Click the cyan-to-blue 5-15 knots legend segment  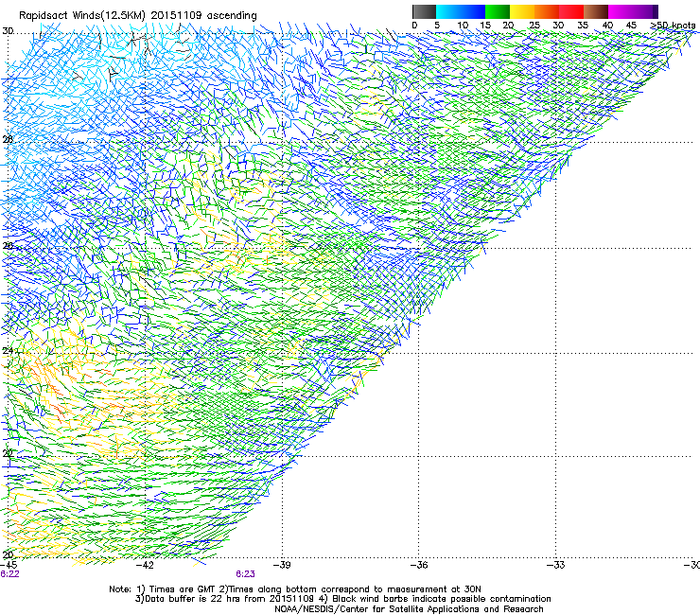(x=461, y=11)
